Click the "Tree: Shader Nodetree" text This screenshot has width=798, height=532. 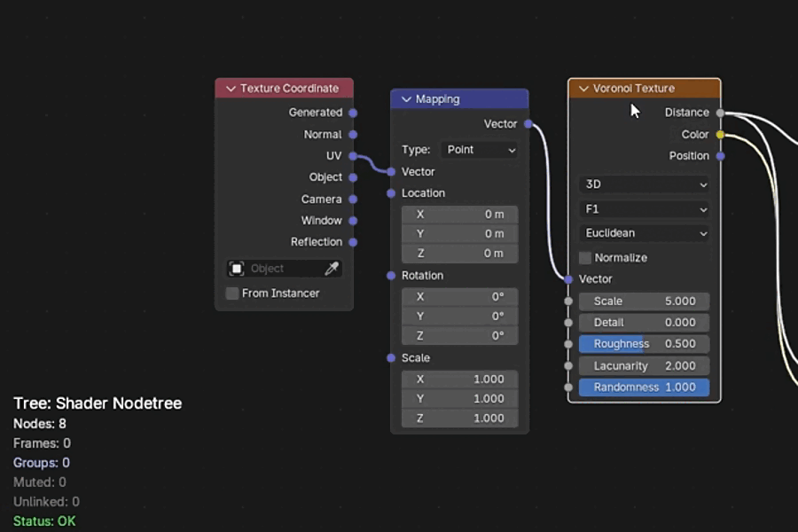pyautogui.click(x=98, y=403)
